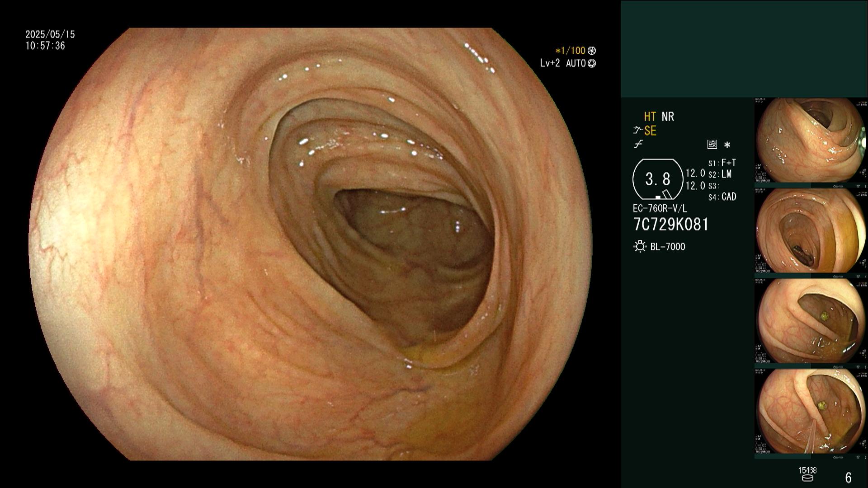Click the storage disk icon below 15/68
This screenshot has height=488, width=868.
point(807,478)
